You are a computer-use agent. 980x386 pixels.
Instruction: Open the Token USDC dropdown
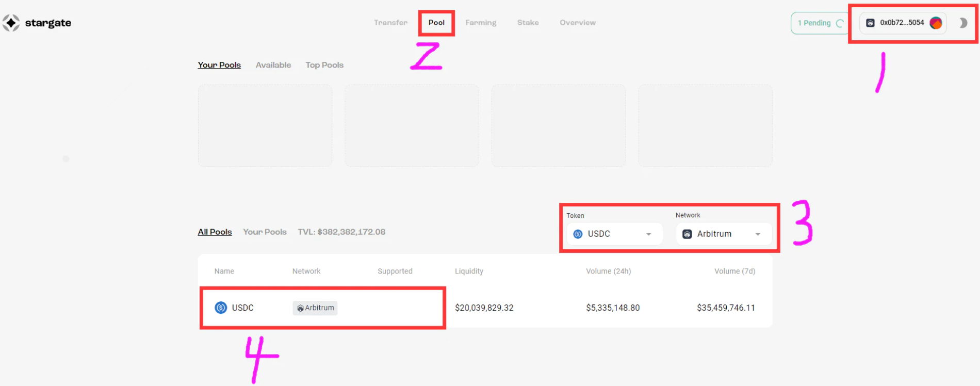(x=614, y=234)
